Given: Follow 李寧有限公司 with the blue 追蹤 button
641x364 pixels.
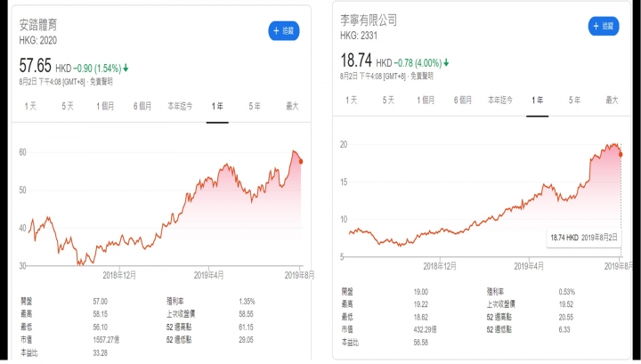Looking at the screenshot, I should click(x=604, y=26).
